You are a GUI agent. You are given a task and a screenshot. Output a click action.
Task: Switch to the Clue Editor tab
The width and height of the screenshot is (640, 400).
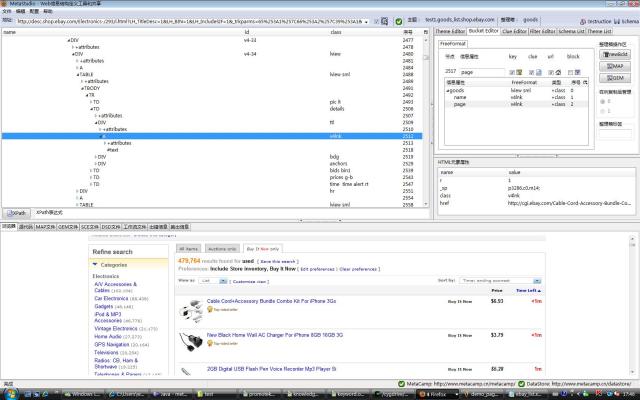point(514,31)
